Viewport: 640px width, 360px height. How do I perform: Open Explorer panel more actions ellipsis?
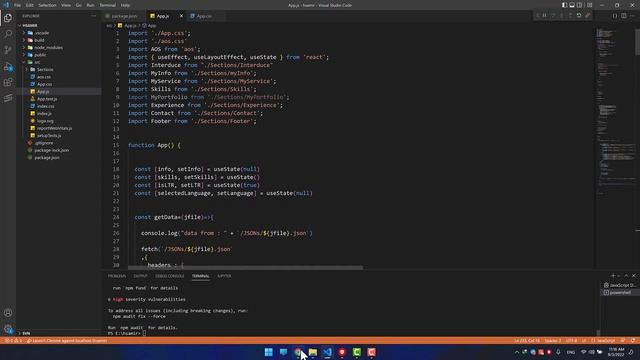click(93, 16)
